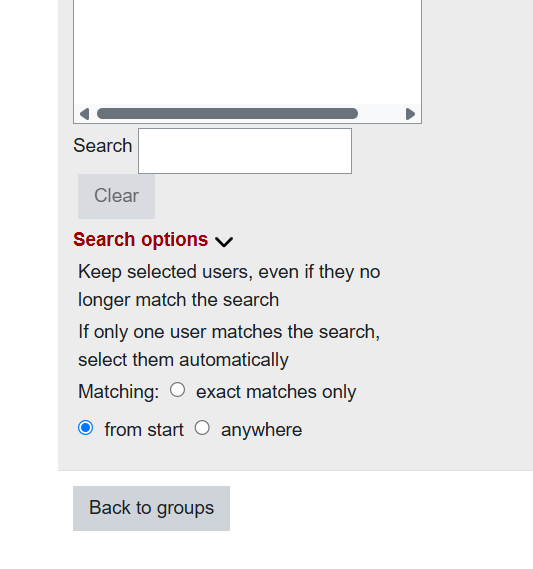This screenshot has width=533, height=569.
Task: Click the Clear button
Action: [x=116, y=196]
